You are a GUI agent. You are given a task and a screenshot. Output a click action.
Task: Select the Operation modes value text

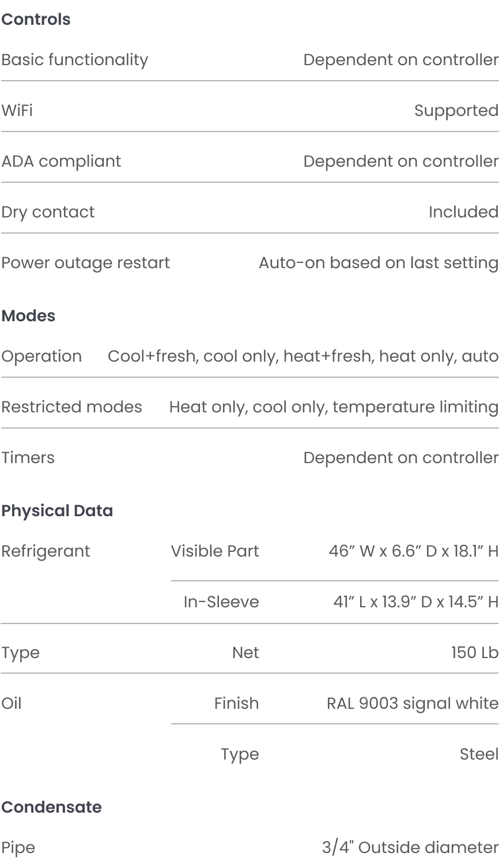[303, 356]
